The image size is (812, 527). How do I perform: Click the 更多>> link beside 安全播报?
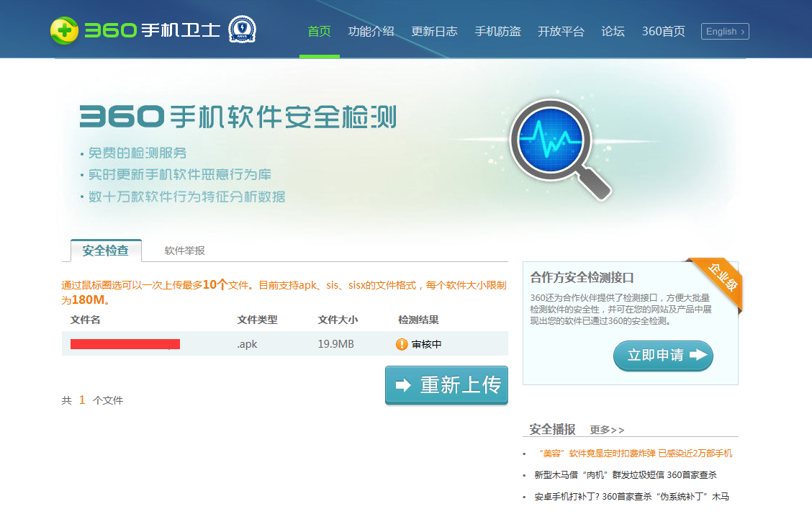(607, 429)
